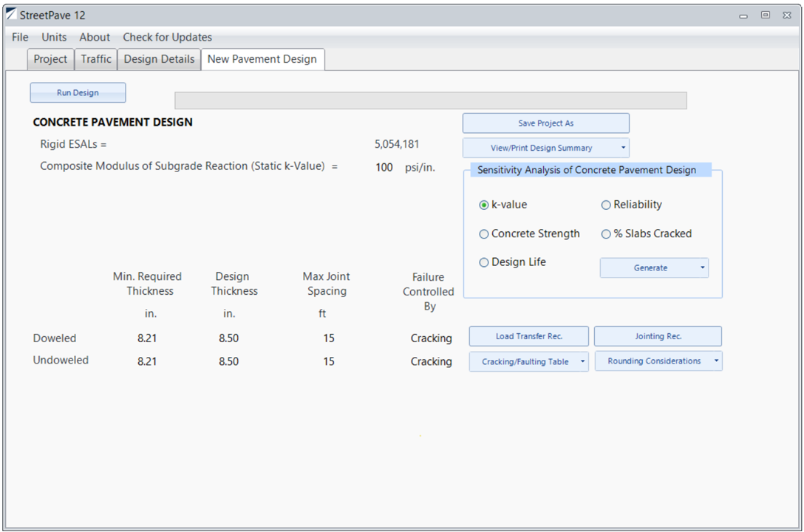Open the Units menu
Viewport: 804px width, 532px height.
click(x=54, y=37)
